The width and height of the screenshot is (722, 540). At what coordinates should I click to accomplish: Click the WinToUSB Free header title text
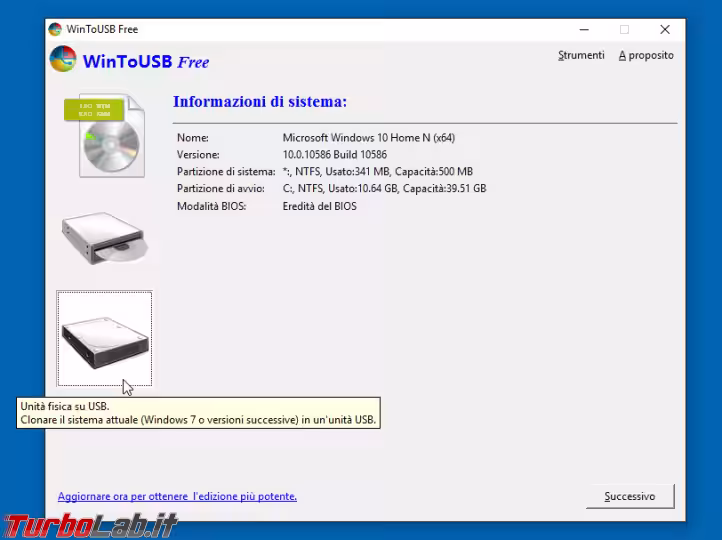click(x=146, y=61)
